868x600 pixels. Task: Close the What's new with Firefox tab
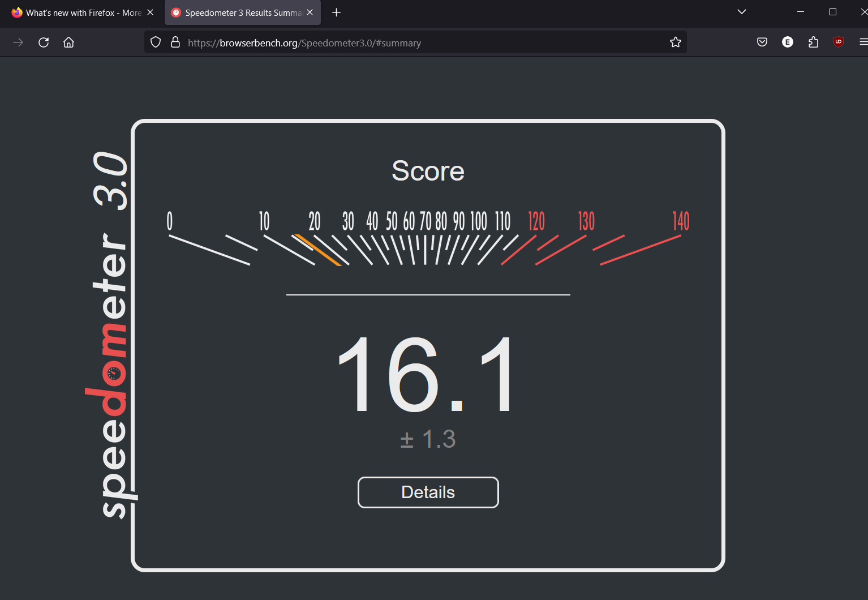[x=150, y=12]
